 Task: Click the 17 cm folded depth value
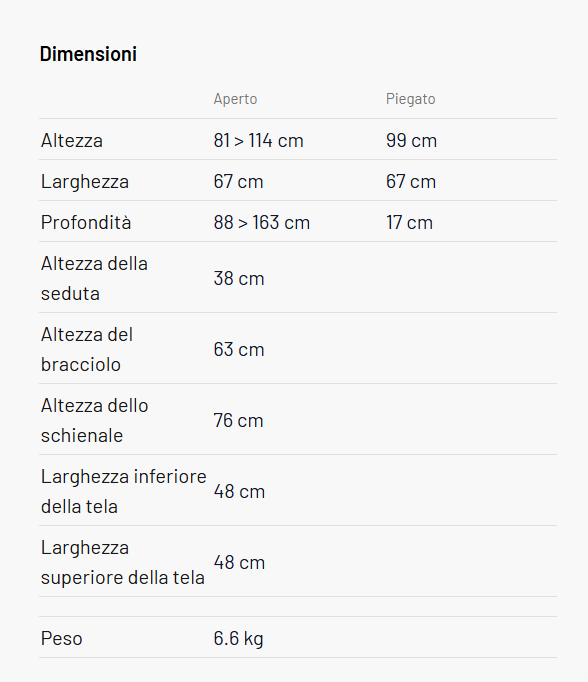coord(409,222)
